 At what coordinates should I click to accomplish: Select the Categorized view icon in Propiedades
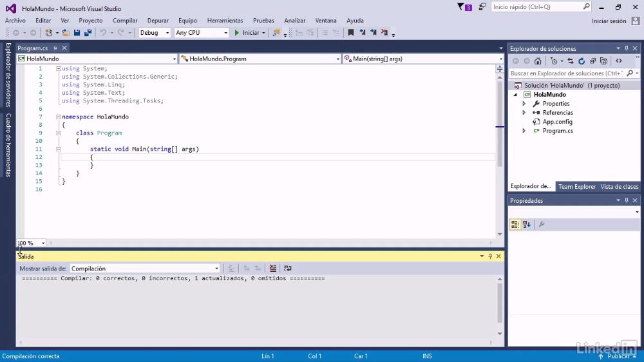pyautogui.click(x=515, y=224)
